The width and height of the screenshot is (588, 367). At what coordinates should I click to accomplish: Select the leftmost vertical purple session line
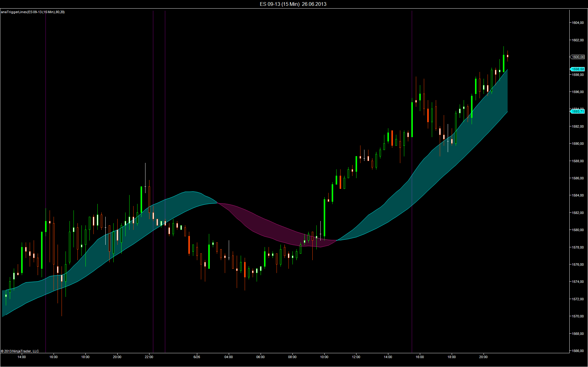[x=46, y=122]
